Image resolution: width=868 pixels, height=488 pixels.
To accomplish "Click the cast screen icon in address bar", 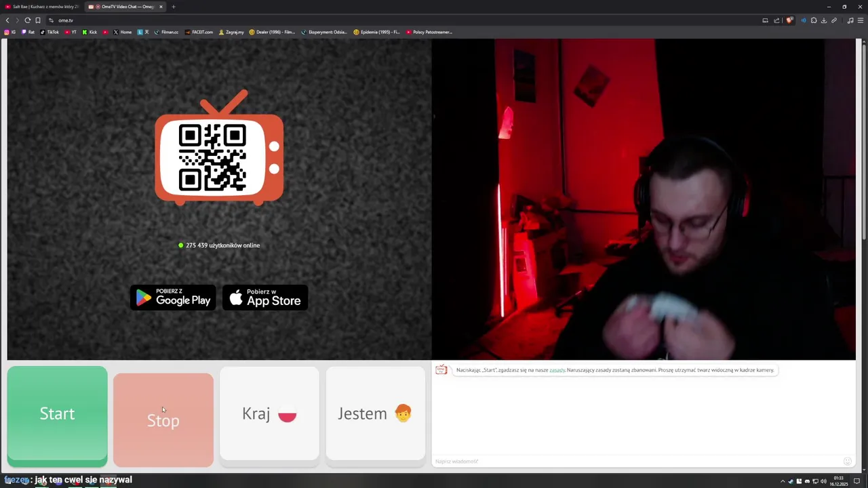I will [765, 20].
